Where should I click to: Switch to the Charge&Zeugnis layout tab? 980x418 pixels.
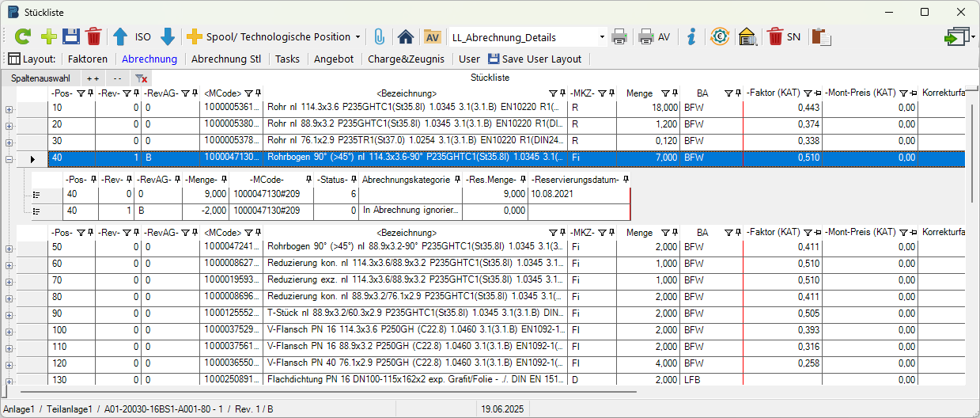coord(406,59)
